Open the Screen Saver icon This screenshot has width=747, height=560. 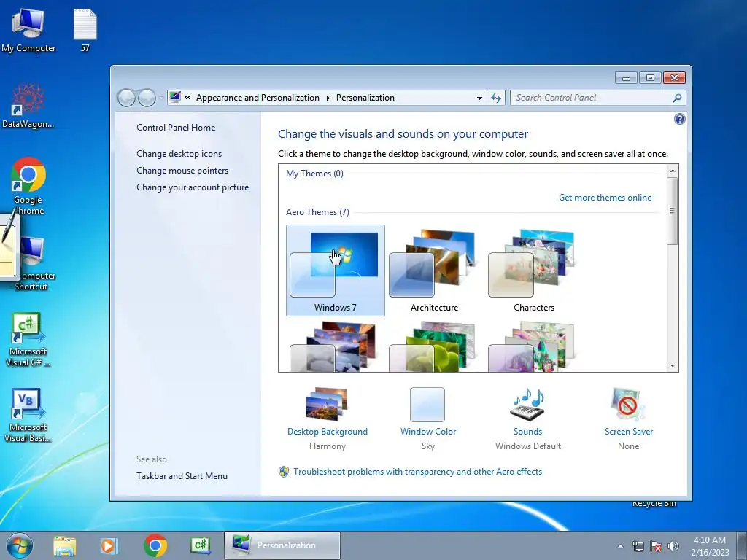(628, 404)
